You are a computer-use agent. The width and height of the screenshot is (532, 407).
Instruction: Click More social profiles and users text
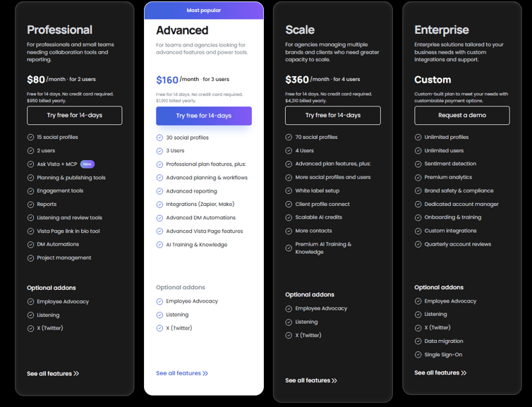[x=333, y=177]
